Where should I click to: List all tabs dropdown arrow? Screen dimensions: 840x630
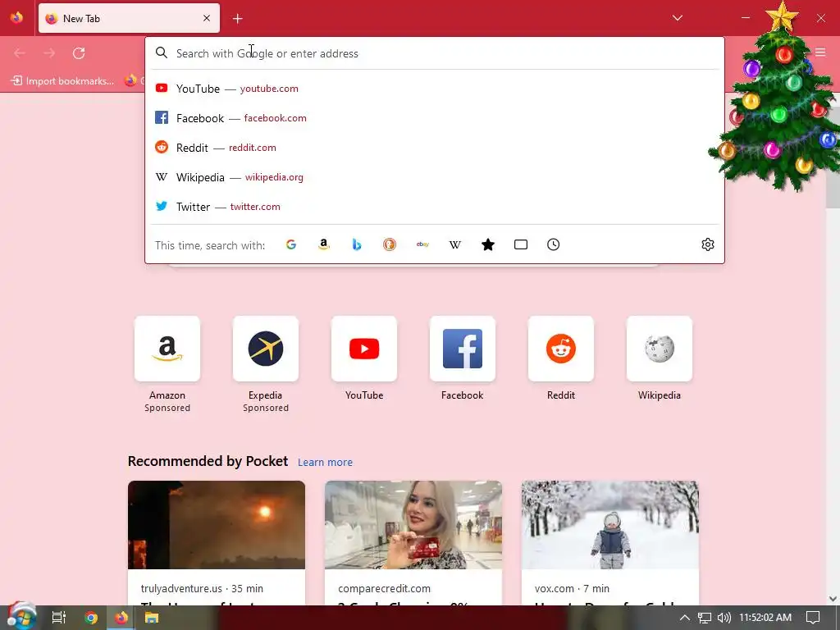coord(677,18)
